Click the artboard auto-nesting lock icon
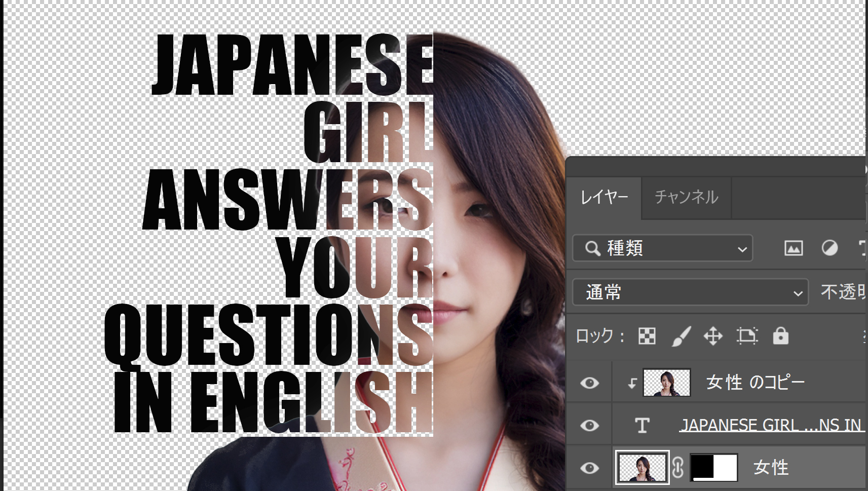 747,336
